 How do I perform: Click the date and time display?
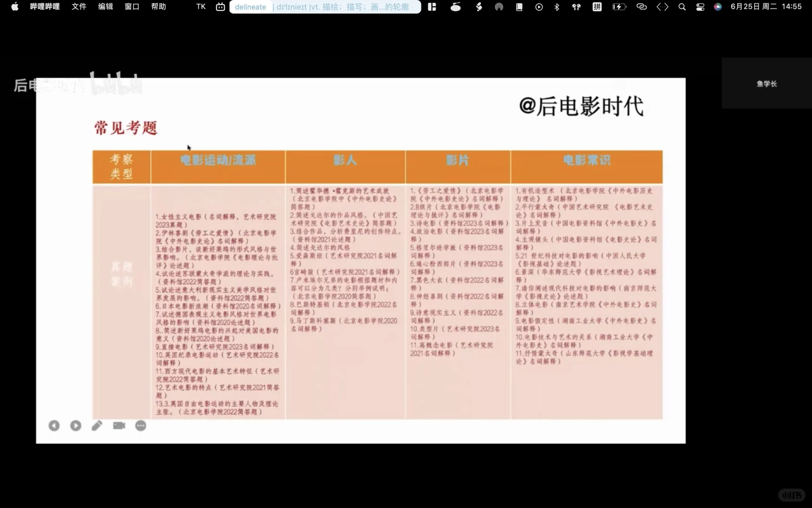764,7
